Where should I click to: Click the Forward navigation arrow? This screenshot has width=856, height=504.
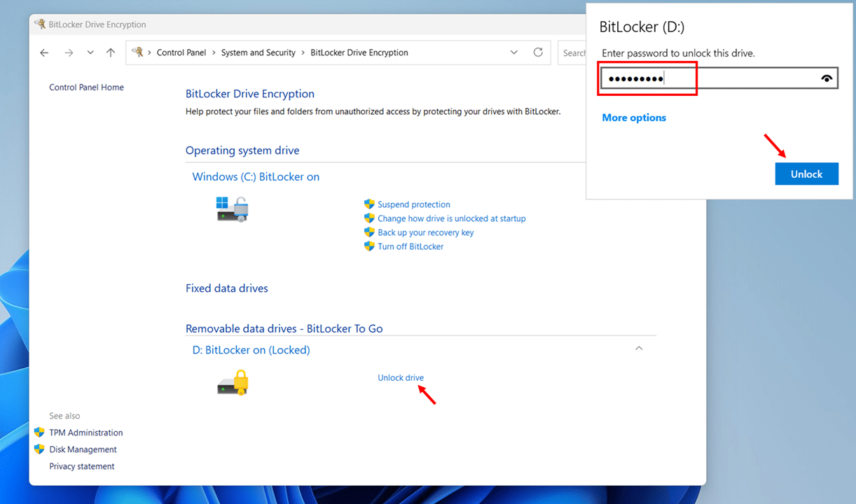coord(68,52)
